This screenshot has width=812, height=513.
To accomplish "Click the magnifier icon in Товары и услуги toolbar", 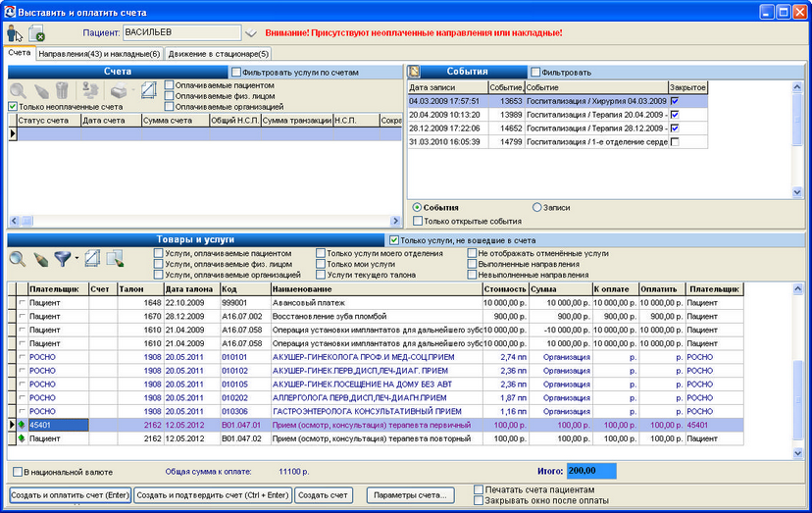I will click(18, 259).
